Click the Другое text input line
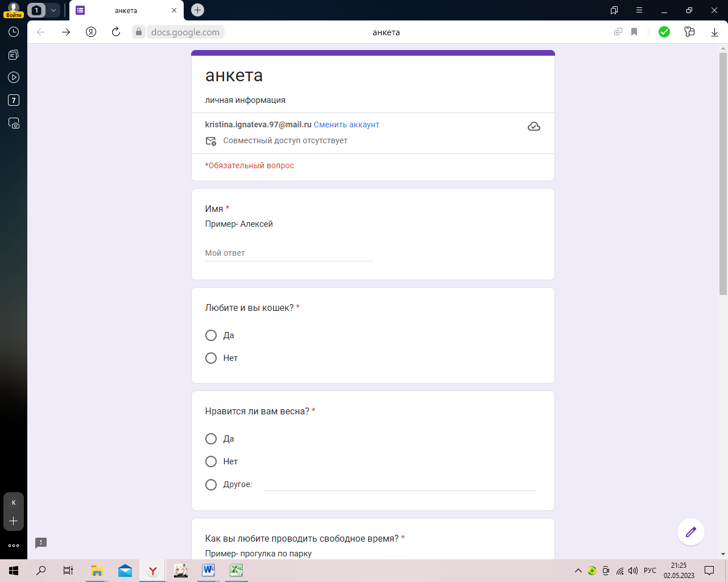Screen dimensions: 728x582 [399, 484]
